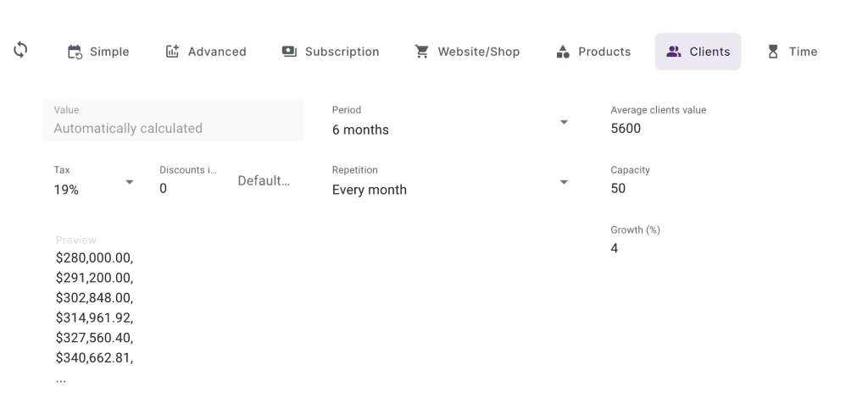Select the Clients tab label
Viewport: 868px width, 398px height.
point(709,52)
